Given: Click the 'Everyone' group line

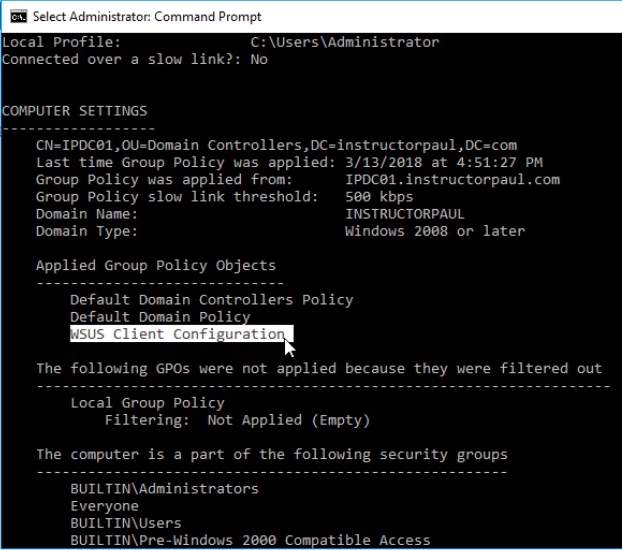Looking at the screenshot, I should pyautogui.click(x=104, y=506).
